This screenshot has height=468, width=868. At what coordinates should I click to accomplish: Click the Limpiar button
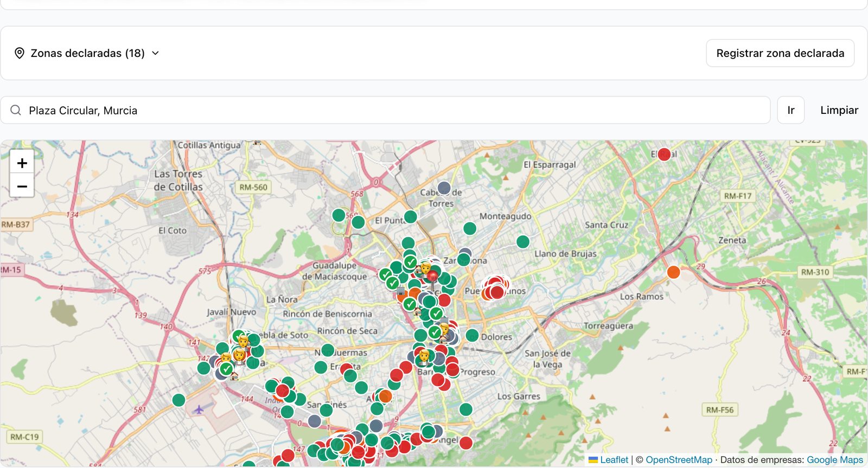point(839,110)
